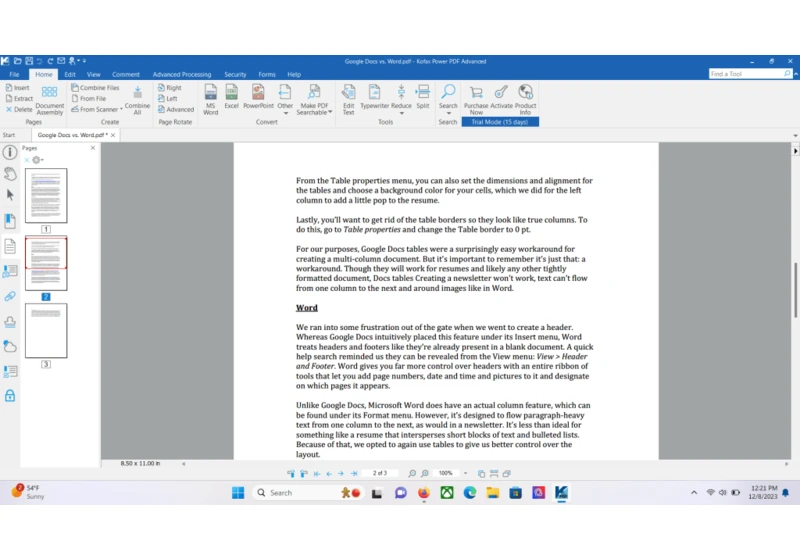Open the Advanced Processing tab

[182, 74]
